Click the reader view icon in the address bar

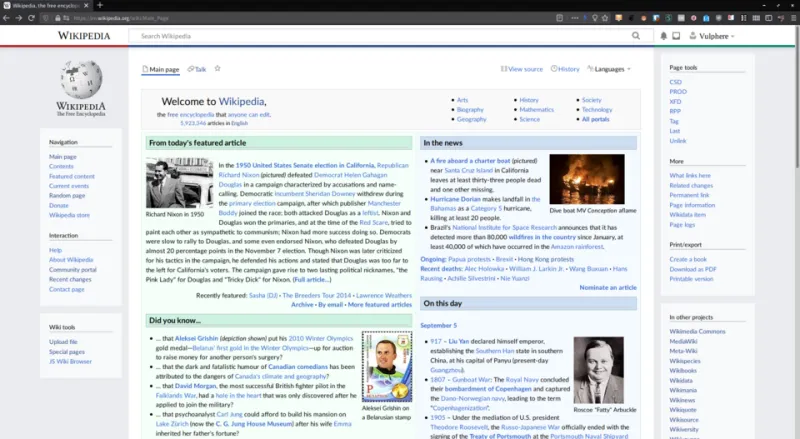tap(560, 18)
